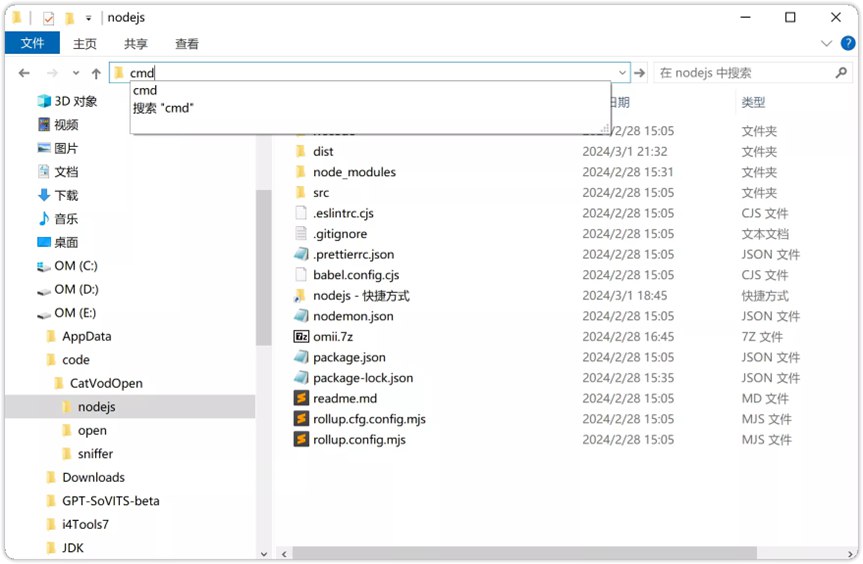Click the search magnifier icon
Screen dimensions: 863x564
[841, 73]
